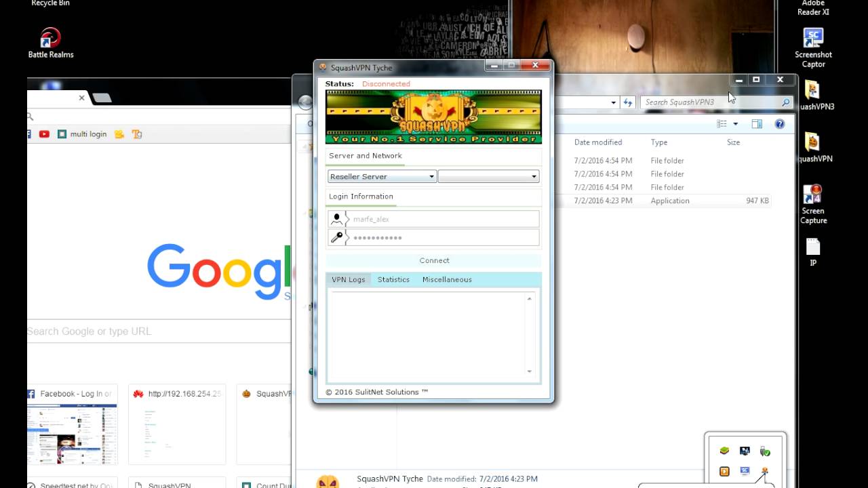The height and width of the screenshot is (488, 868).
Task: Click the SquashVPN pumpkin tray icon
Action: [765, 471]
